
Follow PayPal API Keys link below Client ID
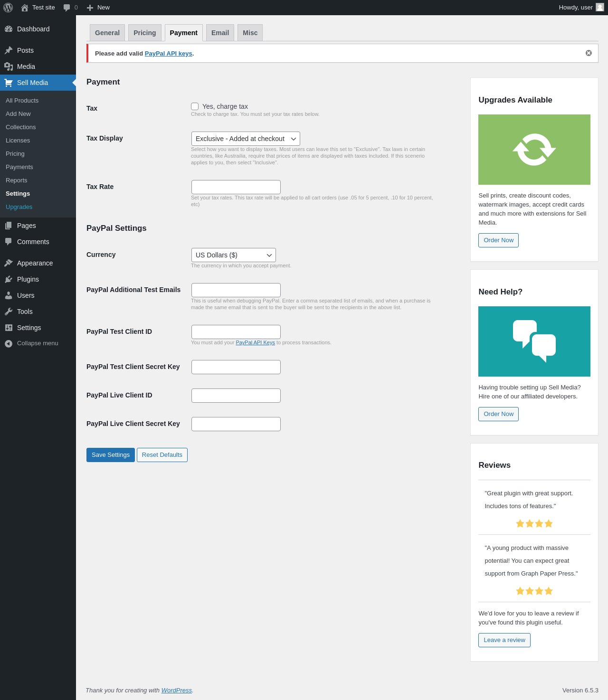pyautogui.click(x=256, y=342)
